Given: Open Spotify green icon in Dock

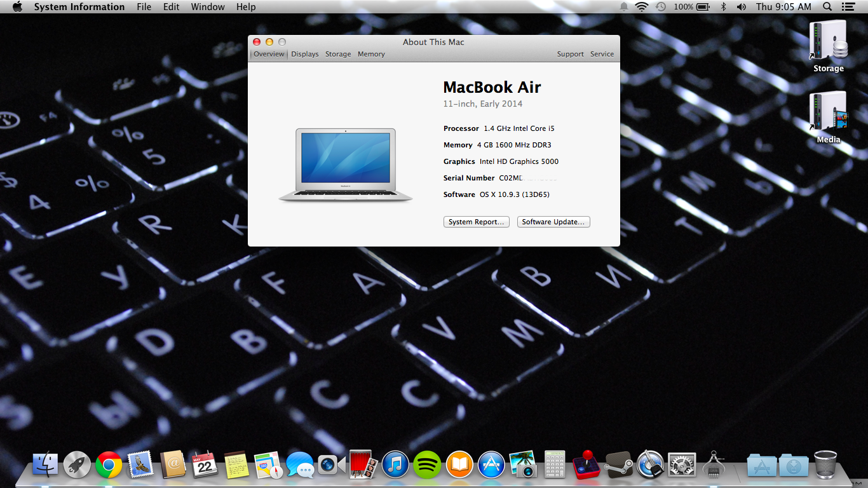Looking at the screenshot, I should [x=427, y=465].
